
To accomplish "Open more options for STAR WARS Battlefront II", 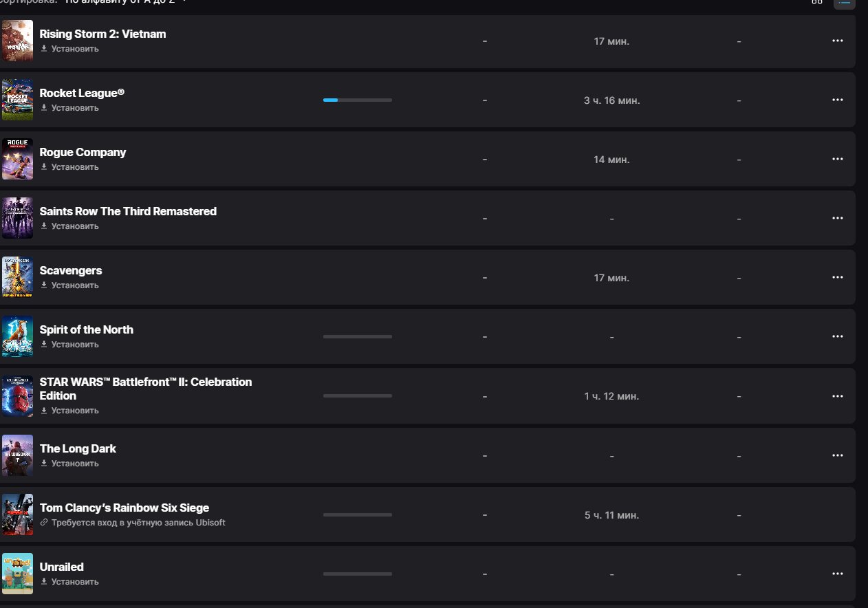I will (837, 396).
